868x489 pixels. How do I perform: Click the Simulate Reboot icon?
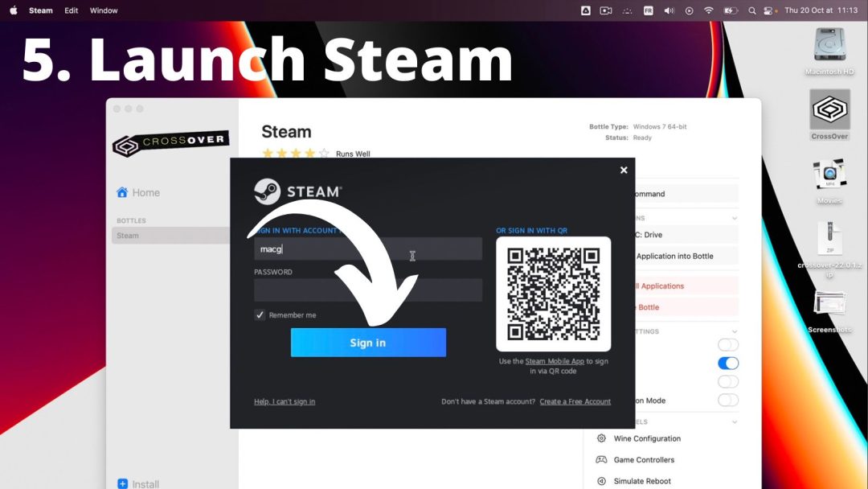(601, 481)
